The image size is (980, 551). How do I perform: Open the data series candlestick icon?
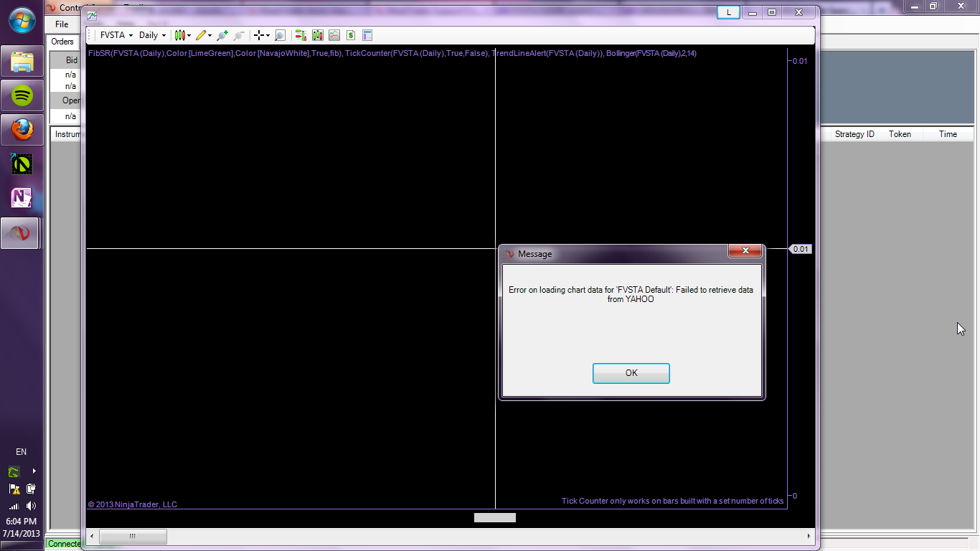pos(318,35)
